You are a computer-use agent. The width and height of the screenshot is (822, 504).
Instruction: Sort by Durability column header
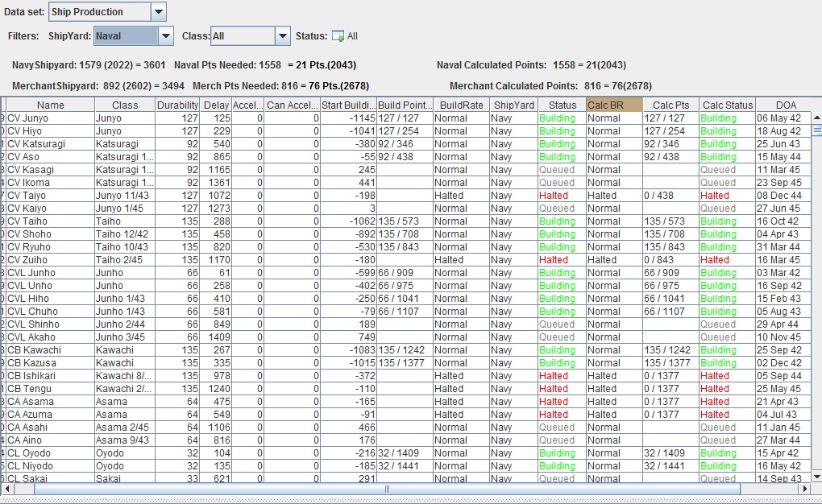click(178, 105)
